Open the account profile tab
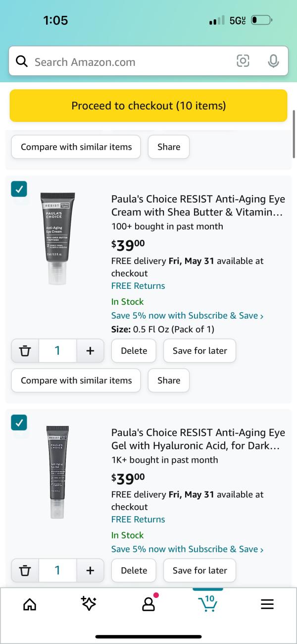 point(148,604)
